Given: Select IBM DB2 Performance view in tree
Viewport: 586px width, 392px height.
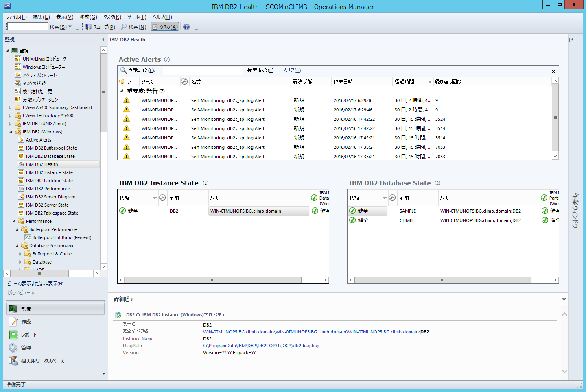Looking at the screenshot, I should pyautogui.click(x=48, y=189).
